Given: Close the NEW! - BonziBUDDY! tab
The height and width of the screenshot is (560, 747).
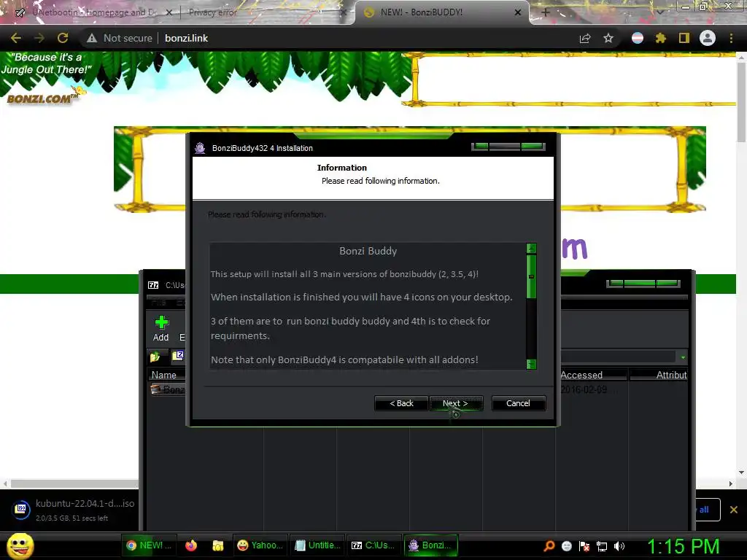Looking at the screenshot, I should point(518,12).
